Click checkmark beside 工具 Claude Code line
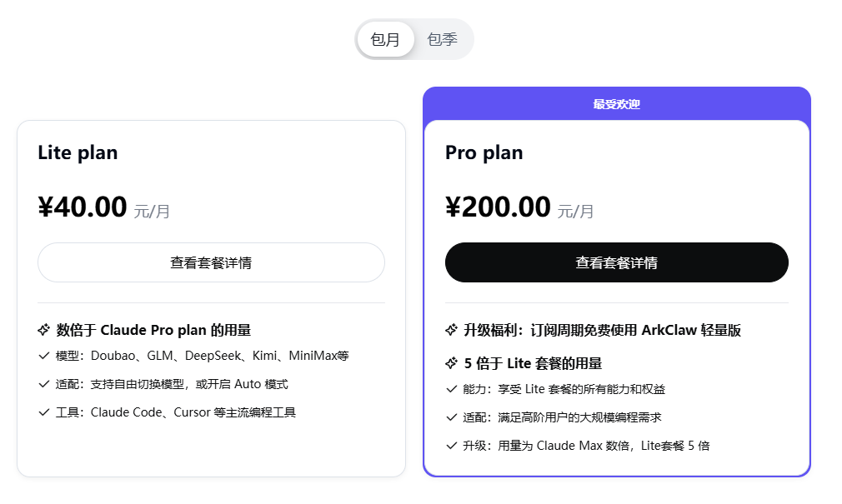Image resolution: width=842 pixels, height=504 pixels. 44,412
